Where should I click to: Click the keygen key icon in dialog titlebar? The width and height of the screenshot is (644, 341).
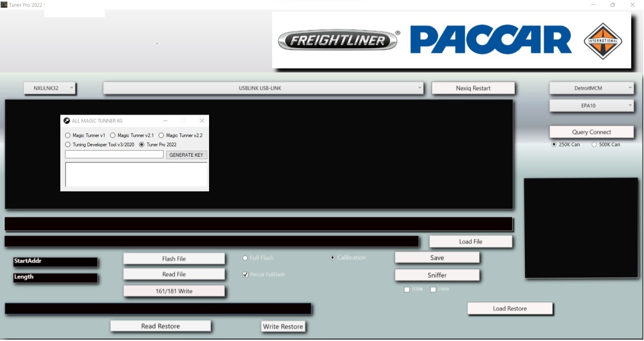click(x=67, y=120)
